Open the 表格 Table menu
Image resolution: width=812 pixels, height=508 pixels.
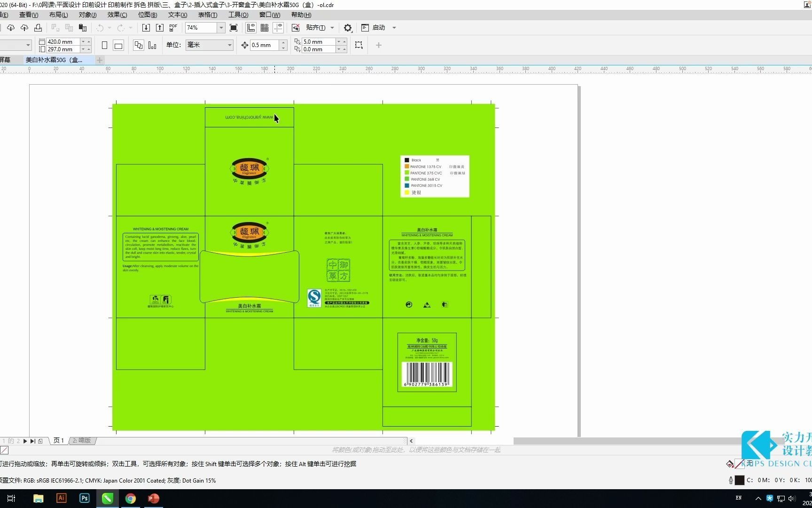pyautogui.click(x=208, y=15)
